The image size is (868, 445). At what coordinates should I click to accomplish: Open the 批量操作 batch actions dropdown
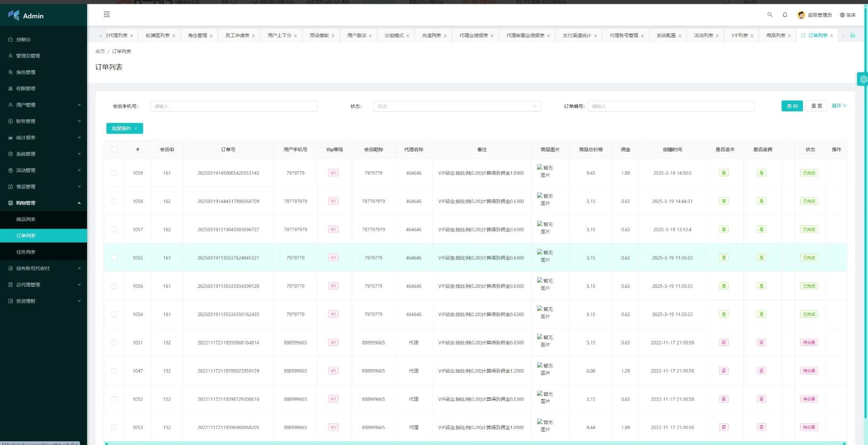[x=124, y=128]
